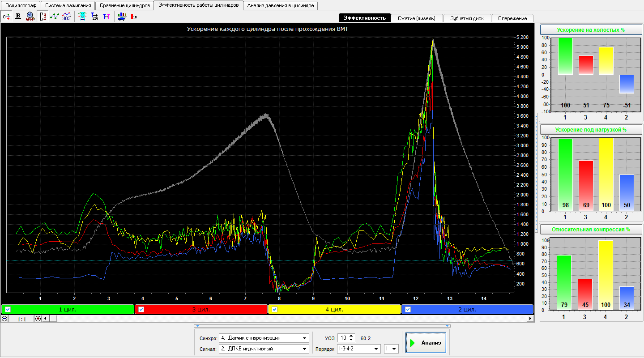Image resolution: width=644 pixels, height=358 pixels.
Task: Open the Порядок 1-3-4-2 dropdown
Action: click(x=376, y=349)
